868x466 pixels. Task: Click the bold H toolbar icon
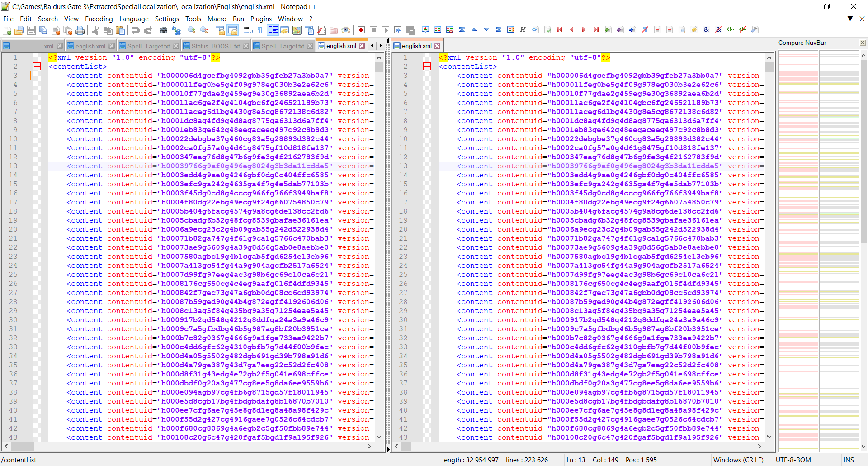(x=523, y=29)
